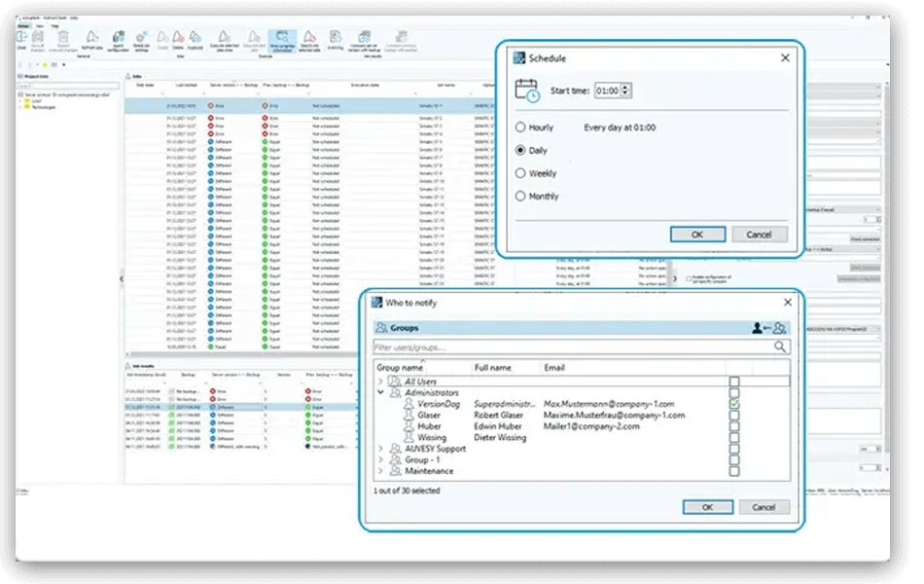
Task: Click the search magnifier in Who to notify
Action: pos(781,347)
